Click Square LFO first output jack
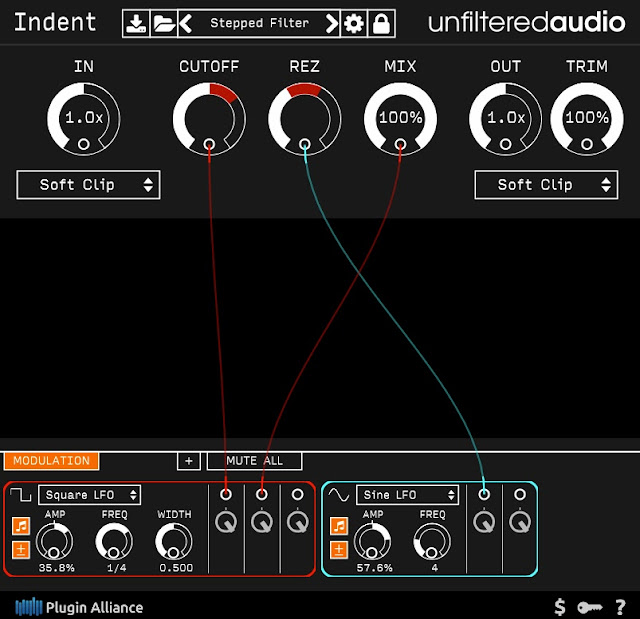640x619 pixels. tap(226, 495)
